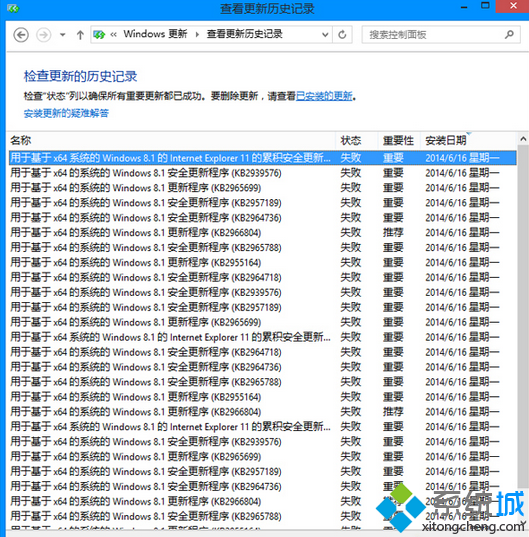Select the Windows 更新 breadcrumb
The image size is (529, 537).
(x=155, y=34)
